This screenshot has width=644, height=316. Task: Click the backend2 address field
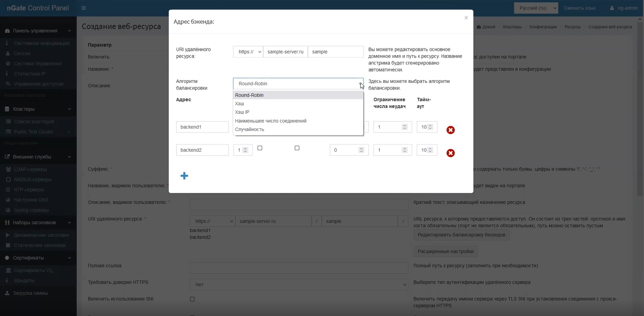[x=202, y=150]
